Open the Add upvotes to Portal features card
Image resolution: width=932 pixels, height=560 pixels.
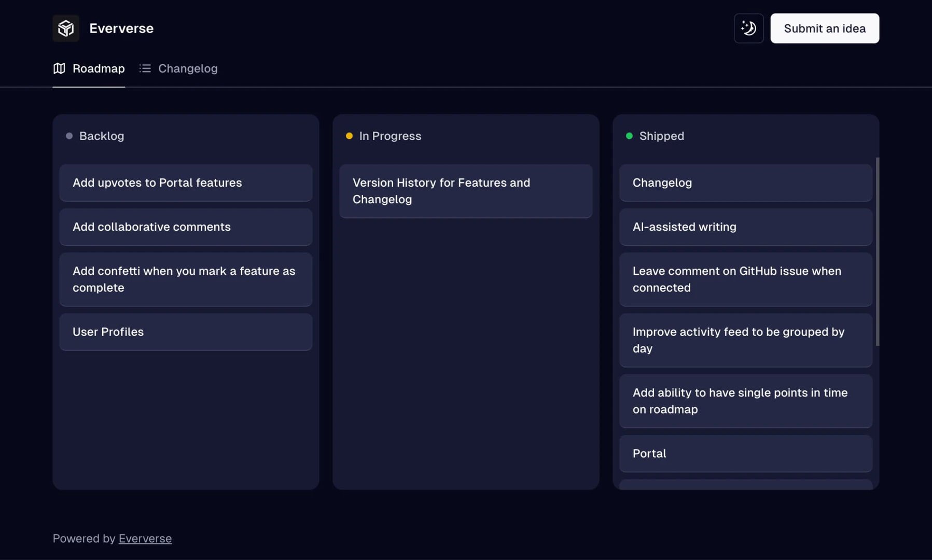click(186, 183)
